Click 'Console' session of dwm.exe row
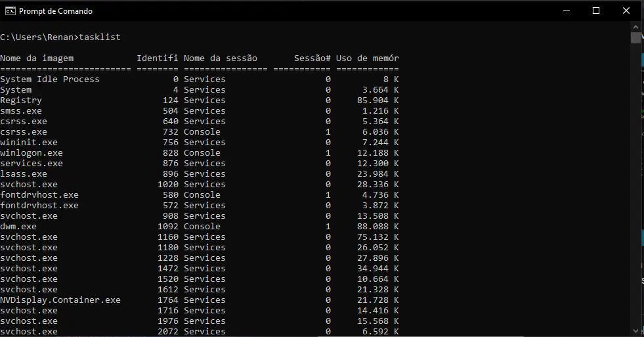644x337 pixels. (x=202, y=227)
